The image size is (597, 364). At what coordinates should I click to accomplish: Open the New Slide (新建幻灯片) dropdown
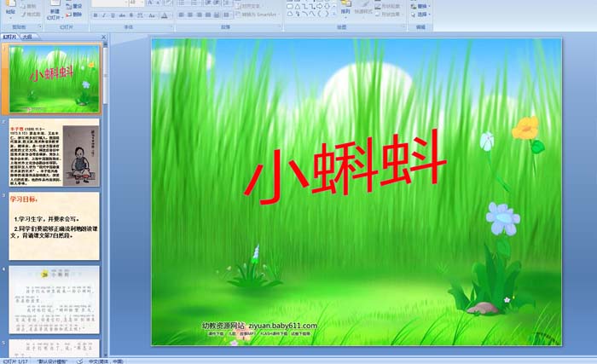tap(55, 18)
